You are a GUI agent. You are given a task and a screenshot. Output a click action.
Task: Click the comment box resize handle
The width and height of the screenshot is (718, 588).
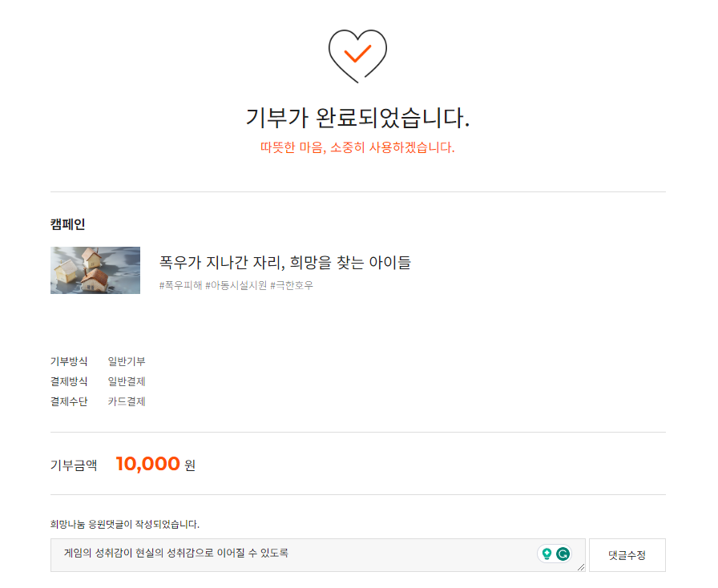[581, 567]
